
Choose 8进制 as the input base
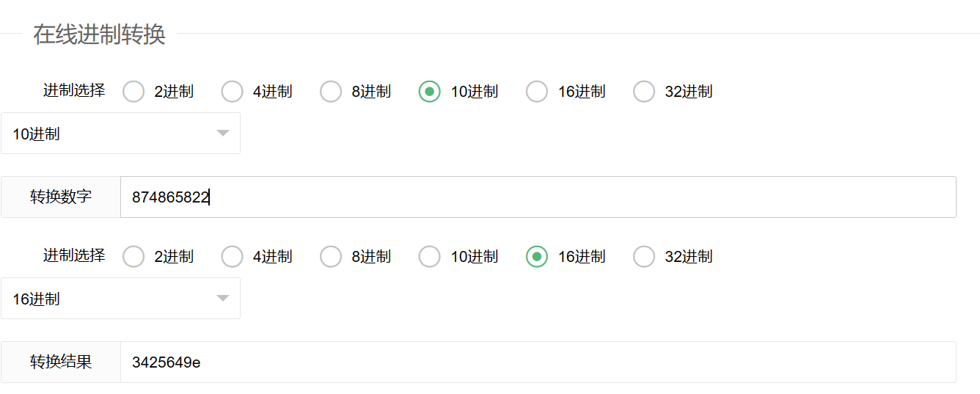(x=331, y=92)
